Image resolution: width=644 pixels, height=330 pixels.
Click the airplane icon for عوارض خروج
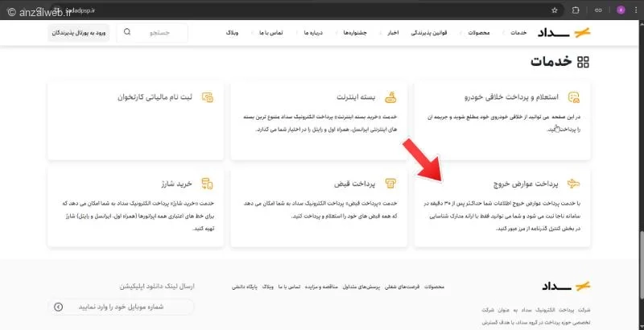tap(573, 184)
